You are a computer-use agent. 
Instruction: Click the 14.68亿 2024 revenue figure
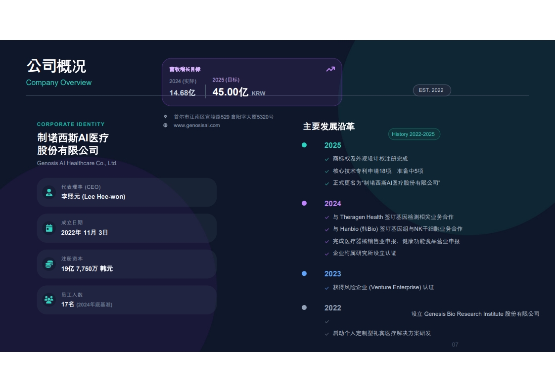183,93
